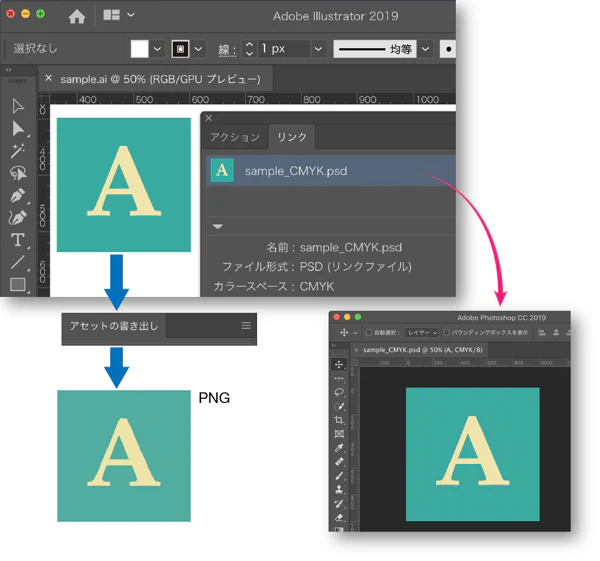Open Photoshop tool preset dropdown arrow
600x561 pixels.
[x=355, y=333]
